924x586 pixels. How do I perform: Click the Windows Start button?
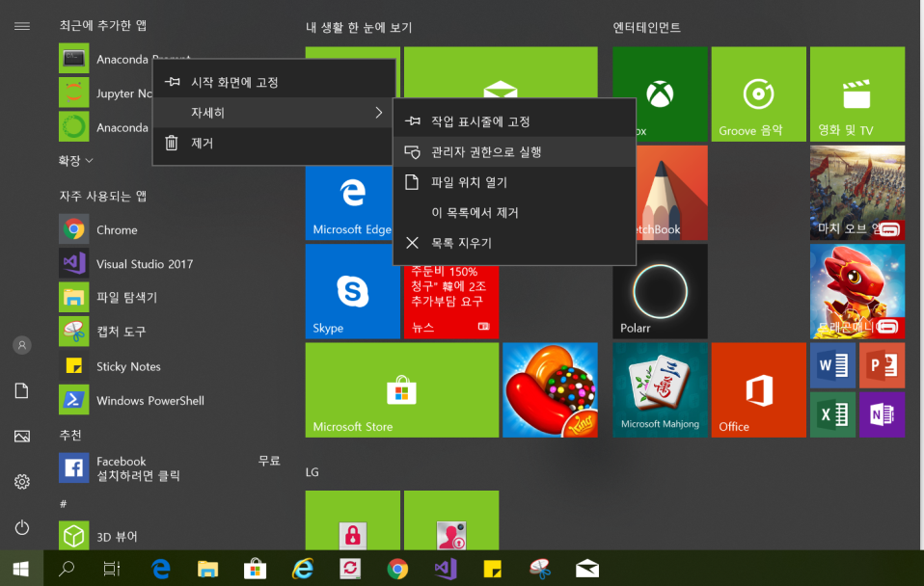(x=21, y=569)
